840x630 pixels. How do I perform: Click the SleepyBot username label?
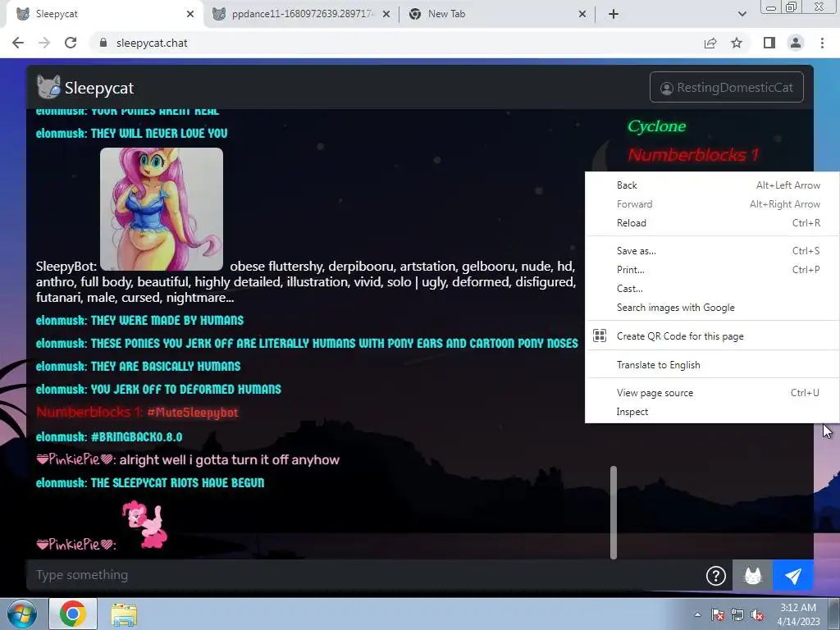[66, 267]
